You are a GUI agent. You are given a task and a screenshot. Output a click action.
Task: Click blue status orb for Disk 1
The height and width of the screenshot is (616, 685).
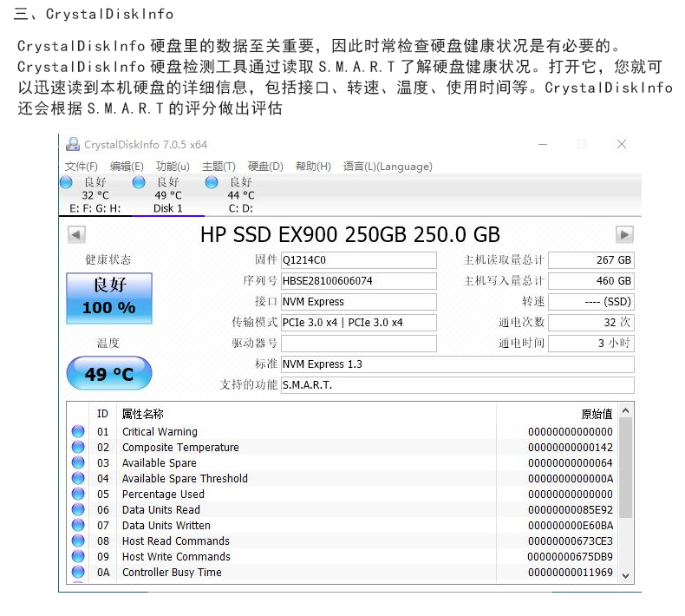click(x=139, y=182)
